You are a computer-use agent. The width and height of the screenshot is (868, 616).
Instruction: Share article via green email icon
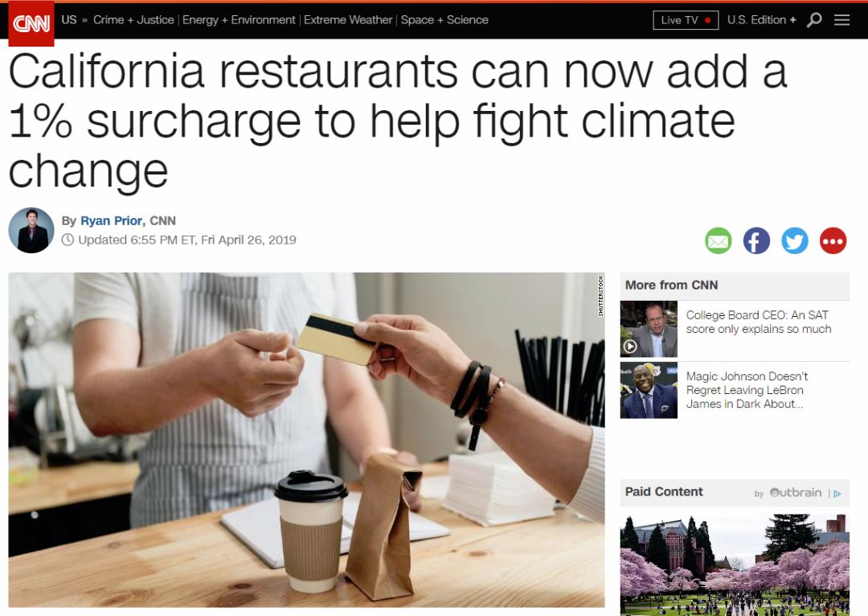(x=718, y=241)
